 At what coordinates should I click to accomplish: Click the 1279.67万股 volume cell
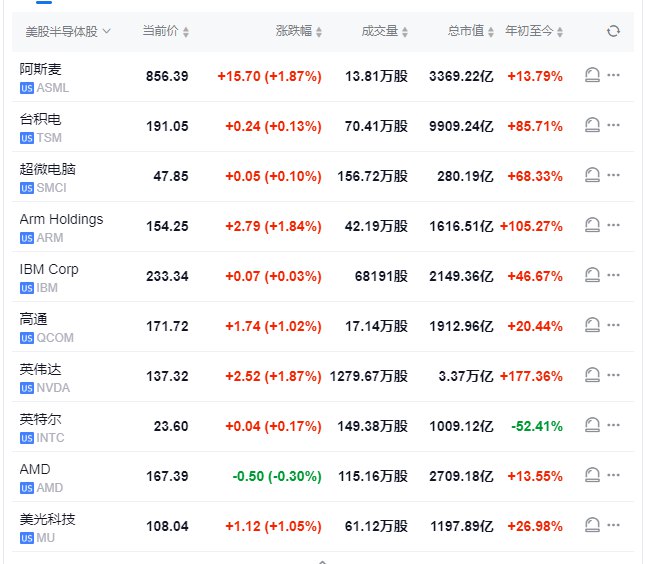[x=369, y=376]
